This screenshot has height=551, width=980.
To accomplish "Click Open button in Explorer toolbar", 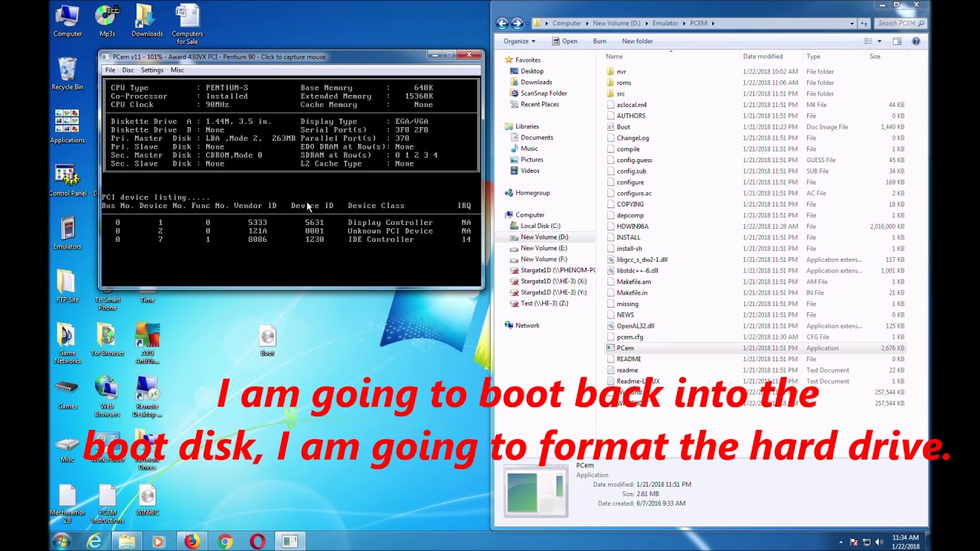I will click(564, 41).
